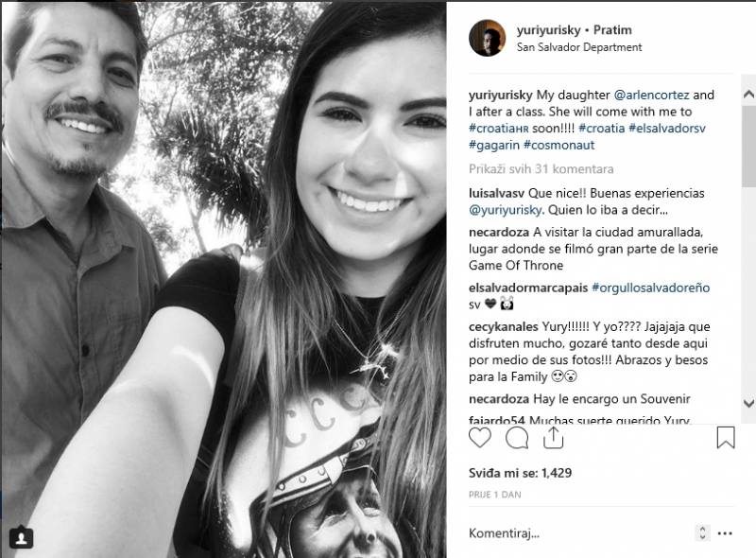Open three-dot more options menu
This screenshot has width=756, height=558.
click(725, 533)
